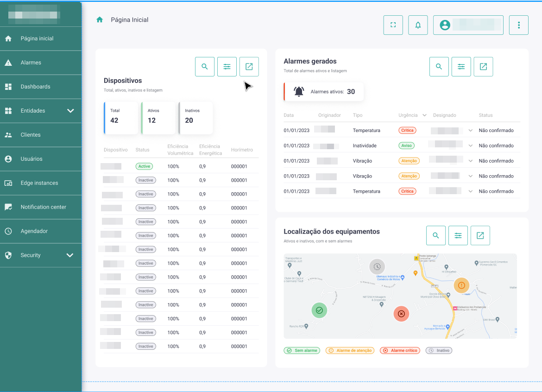Screen dimensions: 542x392
Task: Toggle the Inativo map legend filter
Action: (439, 350)
